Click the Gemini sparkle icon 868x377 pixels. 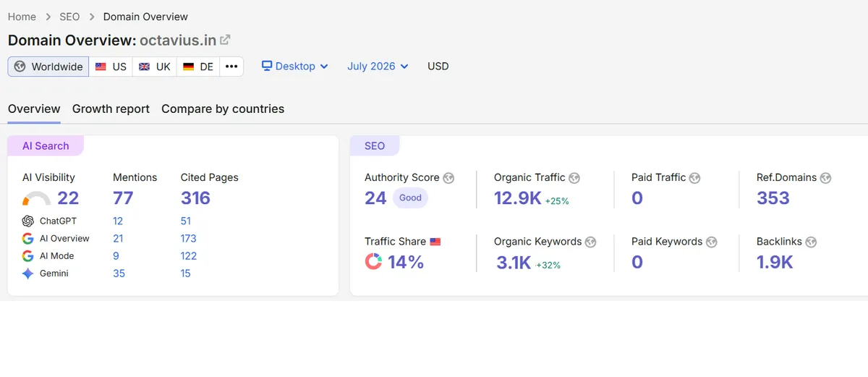click(27, 274)
